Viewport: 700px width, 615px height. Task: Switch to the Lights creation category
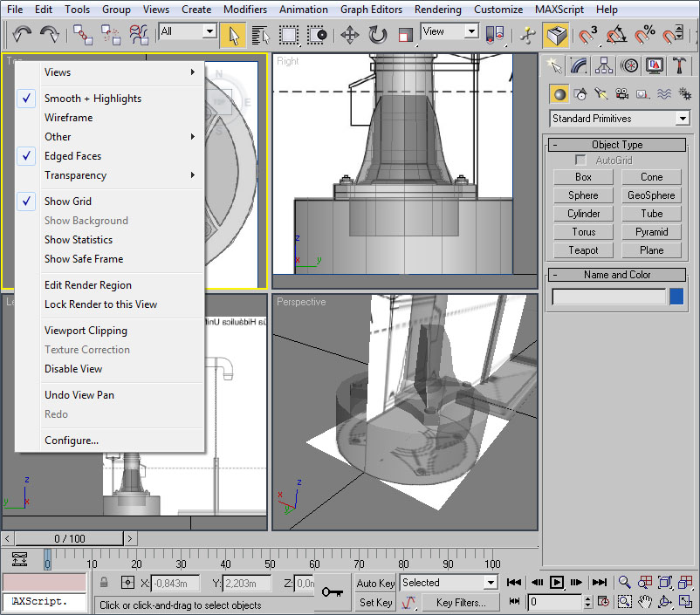[x=600, y=94]
